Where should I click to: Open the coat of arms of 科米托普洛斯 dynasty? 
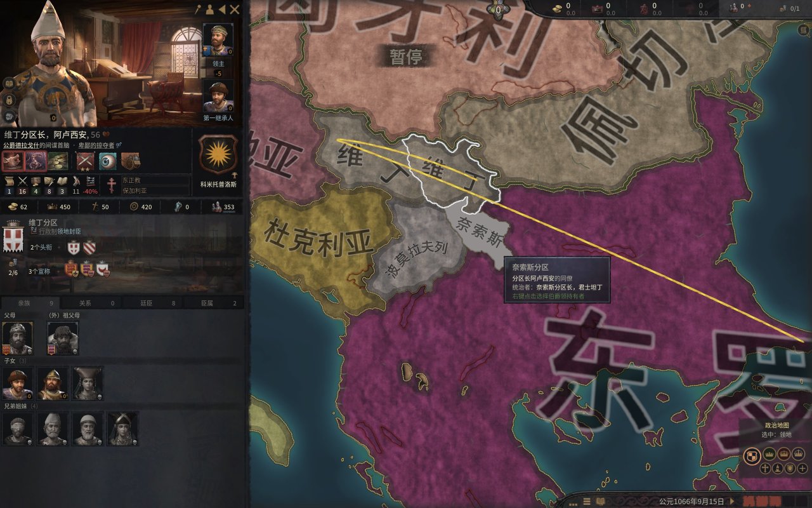(219, 154)
